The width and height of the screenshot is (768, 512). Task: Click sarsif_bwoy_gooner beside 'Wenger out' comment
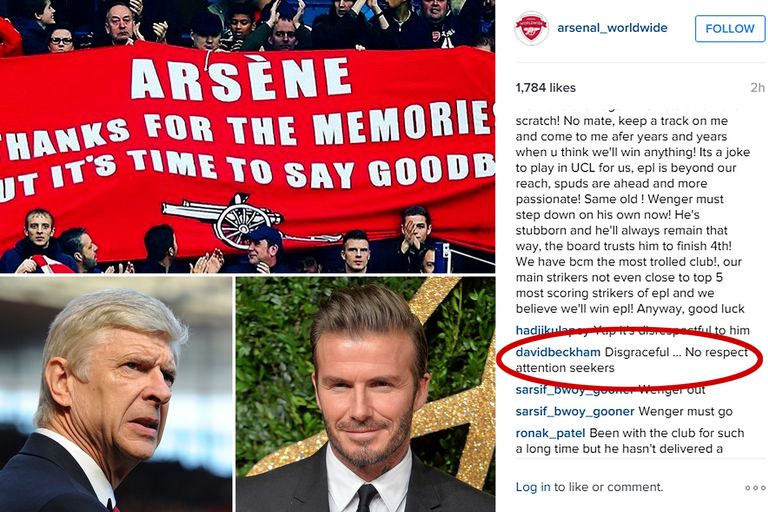(x=575, y=390)
